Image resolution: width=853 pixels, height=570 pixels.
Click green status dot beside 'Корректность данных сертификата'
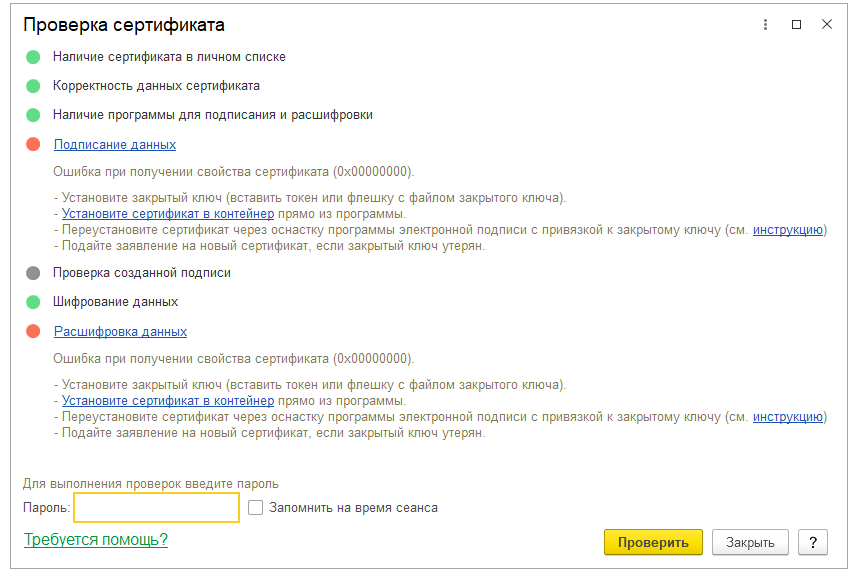(x=33, y=86)
